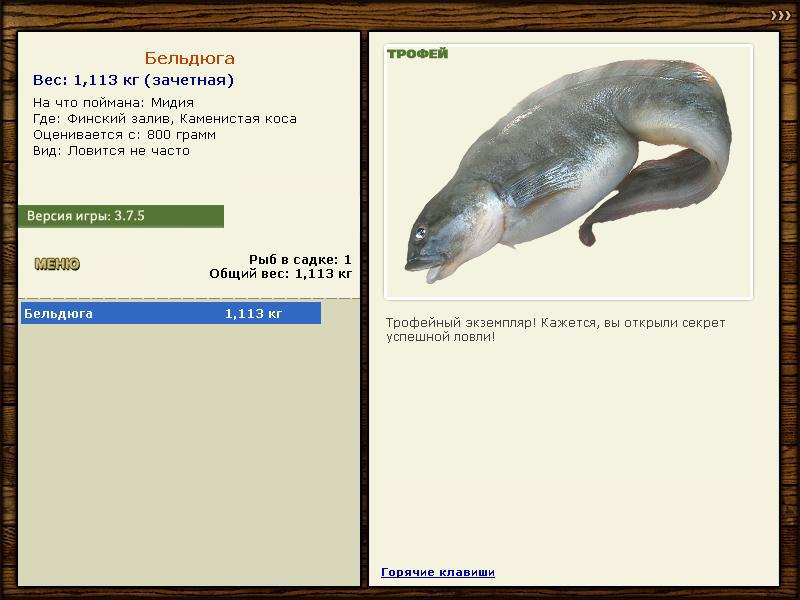Click the Финский залив, Каменистая коса location text
Image resolution: width=800 pixels, height=600 pixels.
tap(182, 119)
